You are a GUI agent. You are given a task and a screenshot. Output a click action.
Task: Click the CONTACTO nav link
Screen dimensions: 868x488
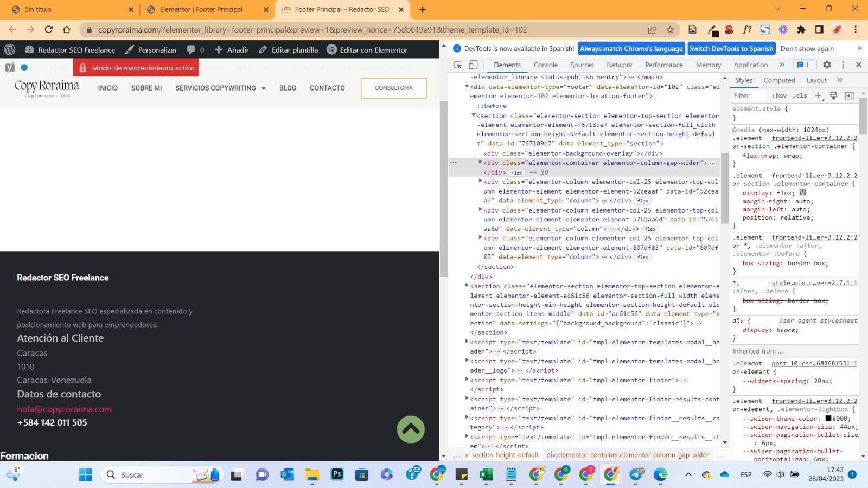pos(327,88)
